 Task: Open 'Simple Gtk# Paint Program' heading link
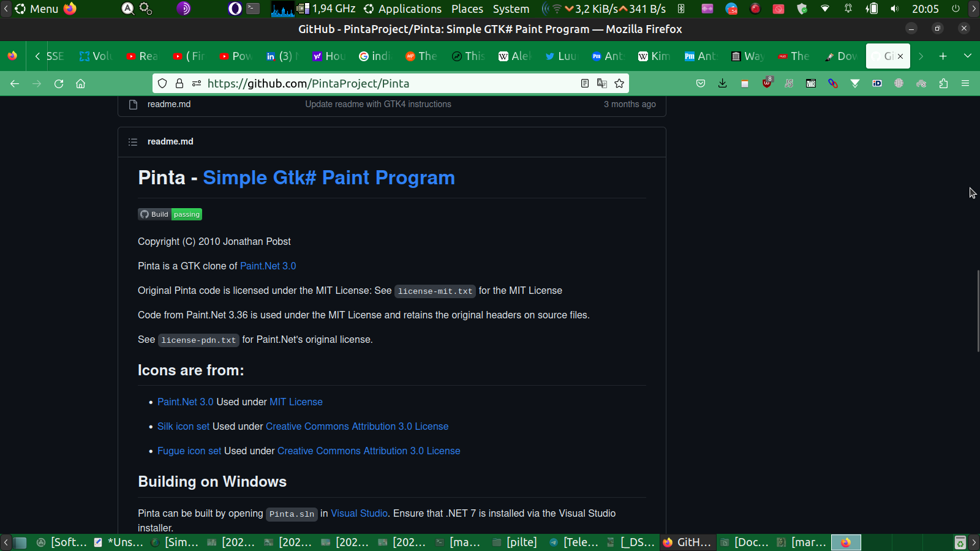329,178
